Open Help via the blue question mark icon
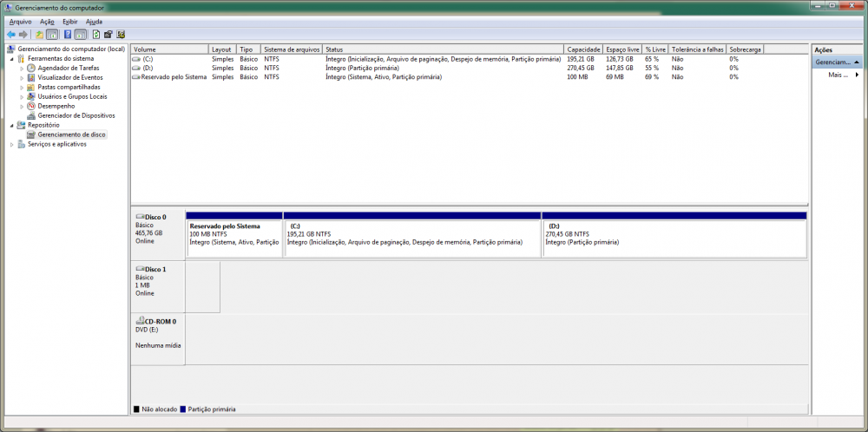Screen dimensions: 868x432 (x=67, y=35)
